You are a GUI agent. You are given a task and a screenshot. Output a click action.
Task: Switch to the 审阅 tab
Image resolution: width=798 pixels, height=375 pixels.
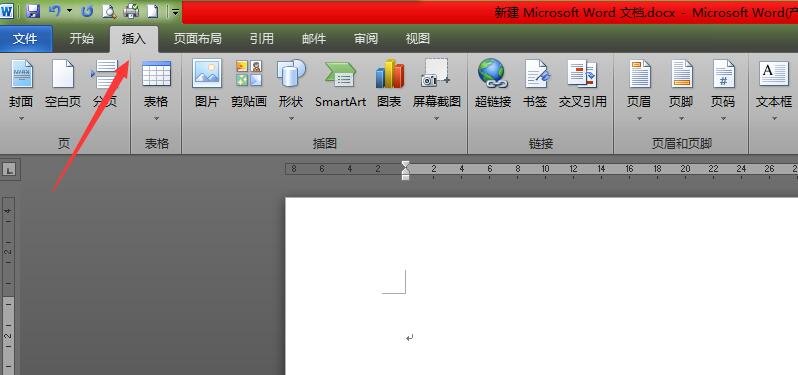[x=366, y=39]
